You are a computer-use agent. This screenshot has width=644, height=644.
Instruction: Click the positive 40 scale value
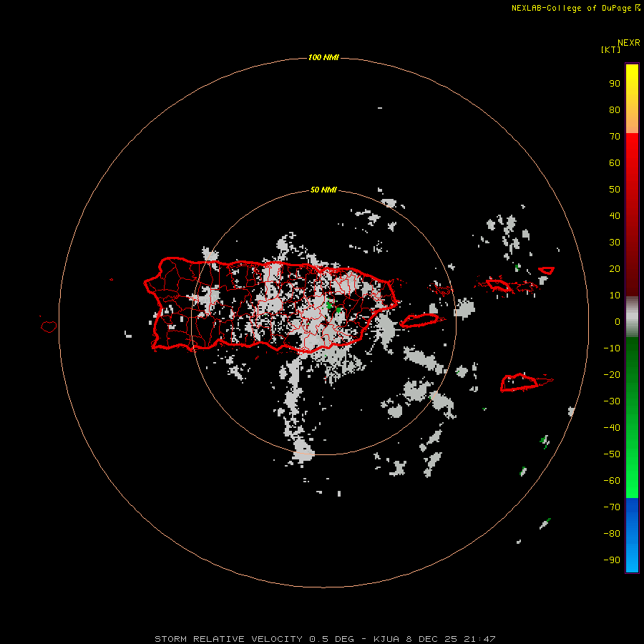tap(615, 215)
